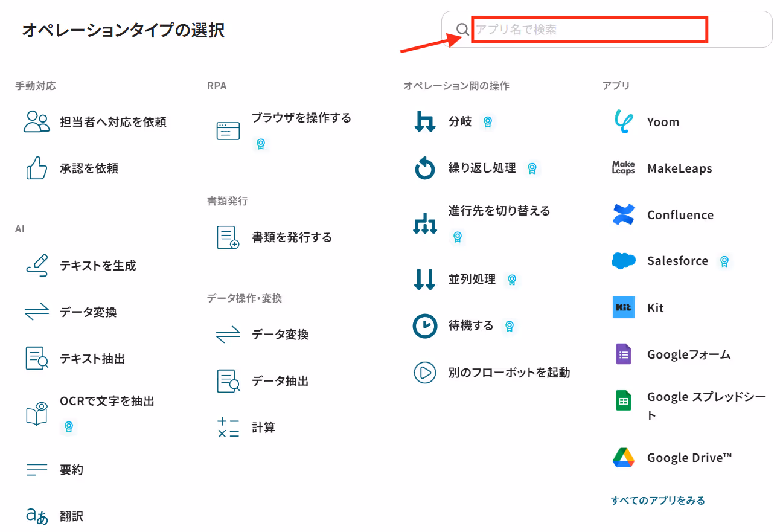Click the Kit app logo
Viewport: 780px width, 532px height.
624,307
